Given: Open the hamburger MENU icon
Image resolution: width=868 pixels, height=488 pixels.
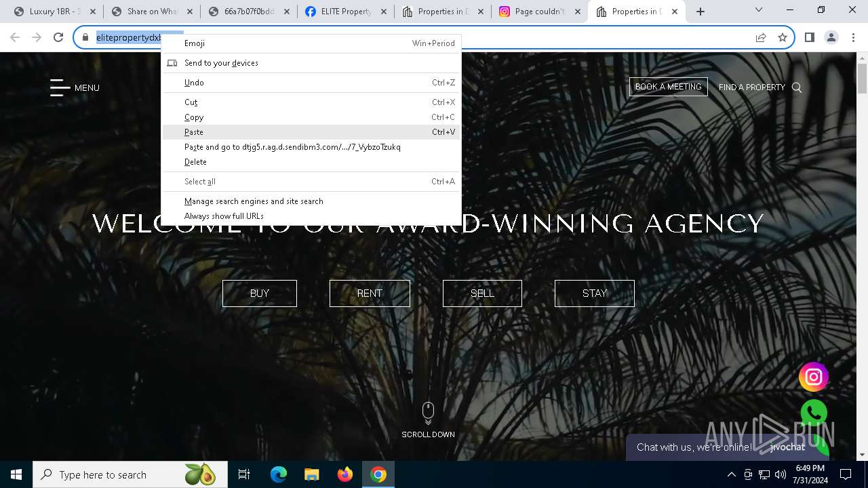Looking at the screenshot, I should tap(60, 87).
